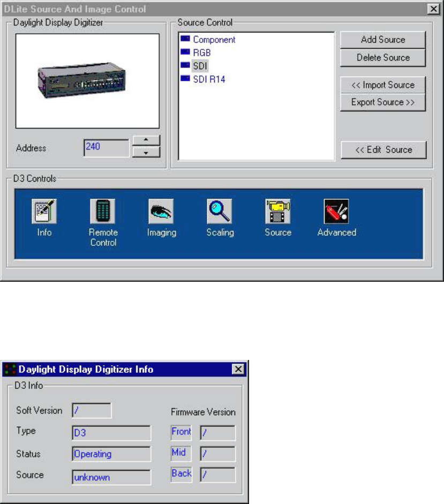444x504 pixels.
Task: Select the Component source icon in list
Action: (185, 39)
